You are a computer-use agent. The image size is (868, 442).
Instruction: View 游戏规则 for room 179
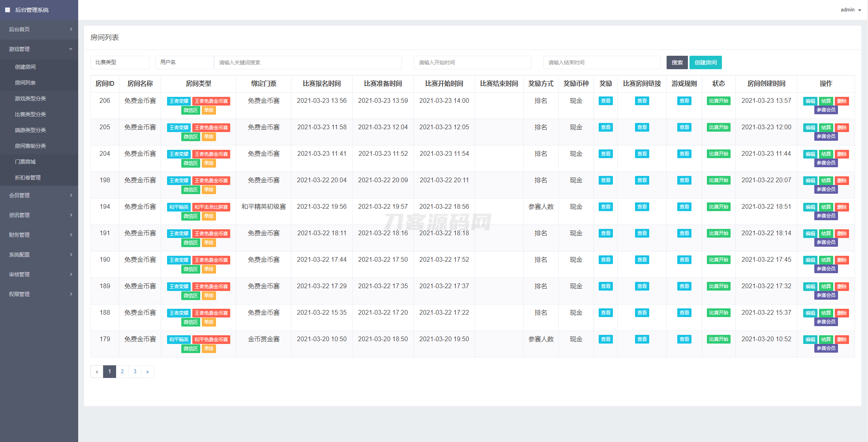point(684,339)
